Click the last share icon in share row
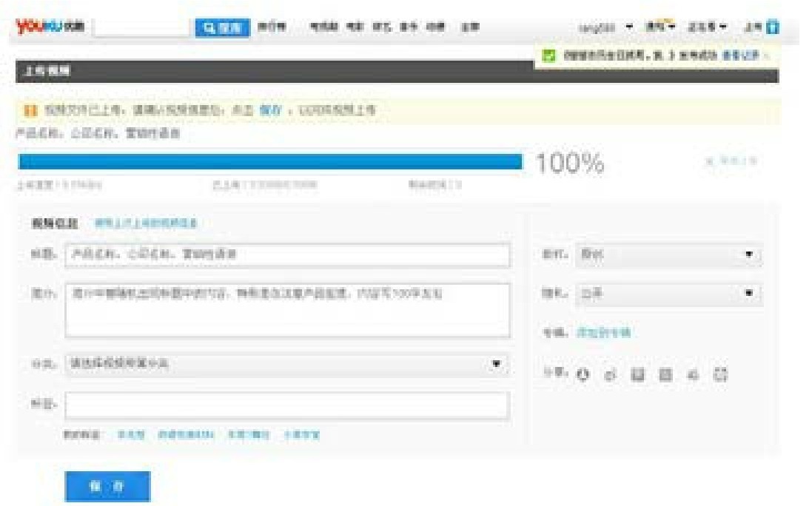812x506 pixels. tap(721, 375)
